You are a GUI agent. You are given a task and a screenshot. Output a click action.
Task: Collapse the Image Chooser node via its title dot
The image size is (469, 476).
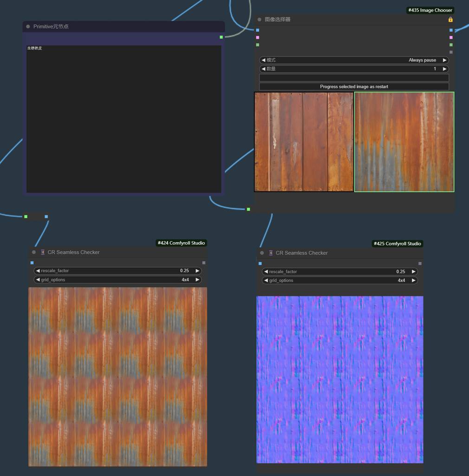point(260,20)
